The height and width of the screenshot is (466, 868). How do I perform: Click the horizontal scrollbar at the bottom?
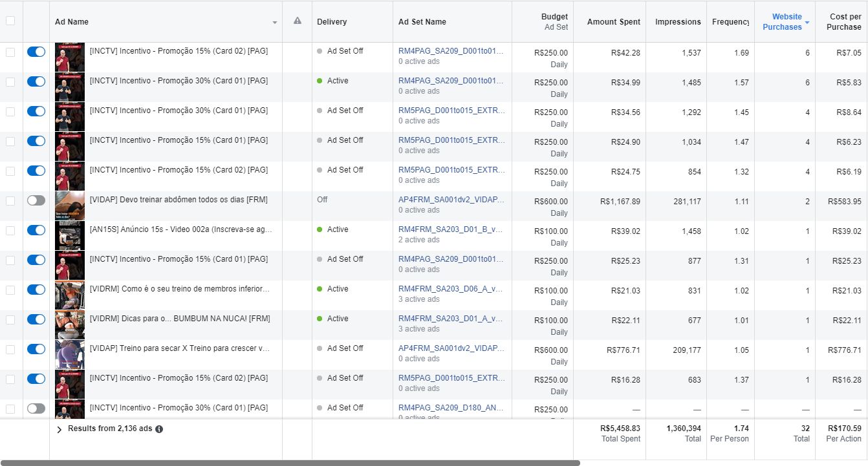tap(290, 463)
